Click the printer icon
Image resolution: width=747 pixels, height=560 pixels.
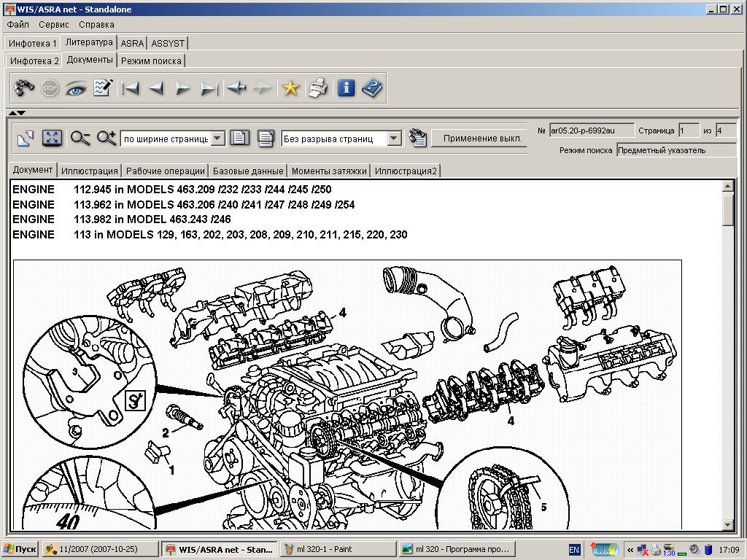[x=318, y=88]
